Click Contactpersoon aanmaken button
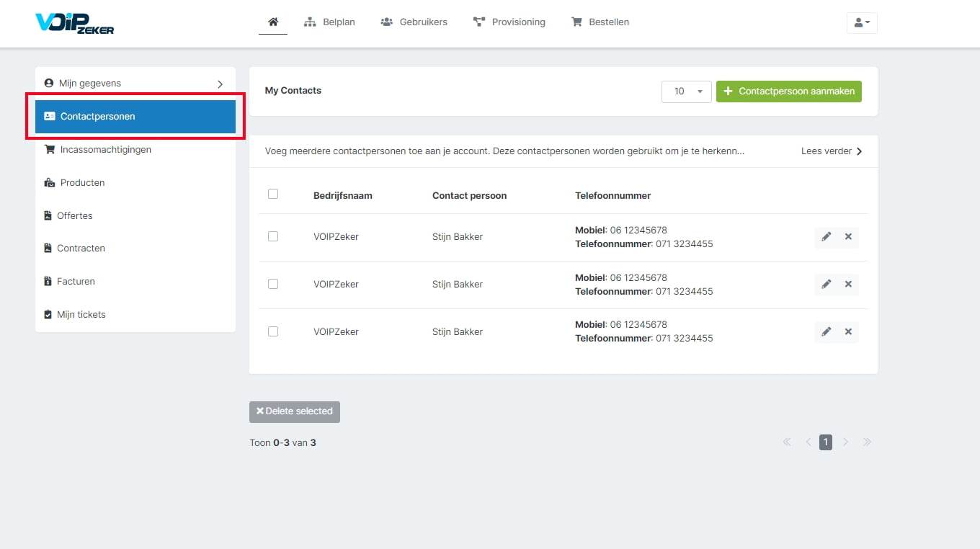980x549 pixels. [x=789, y=91]
